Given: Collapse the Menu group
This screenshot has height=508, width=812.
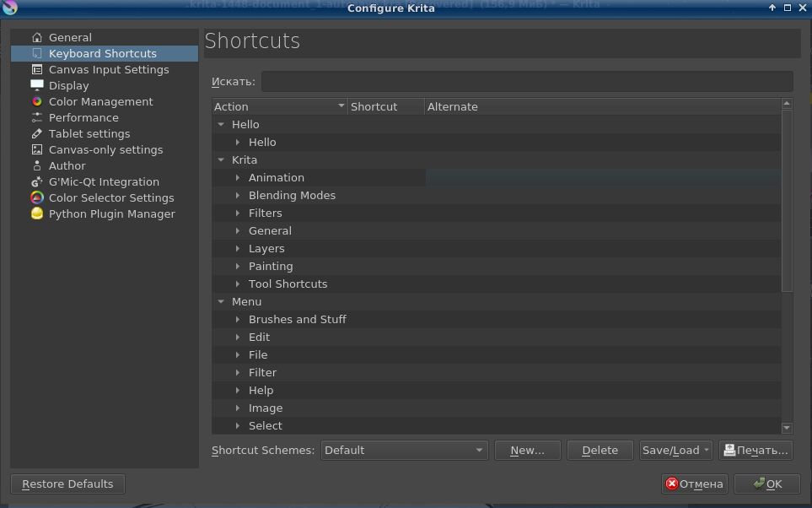Looking at the screenshot, I should click(x=221, y=302).
